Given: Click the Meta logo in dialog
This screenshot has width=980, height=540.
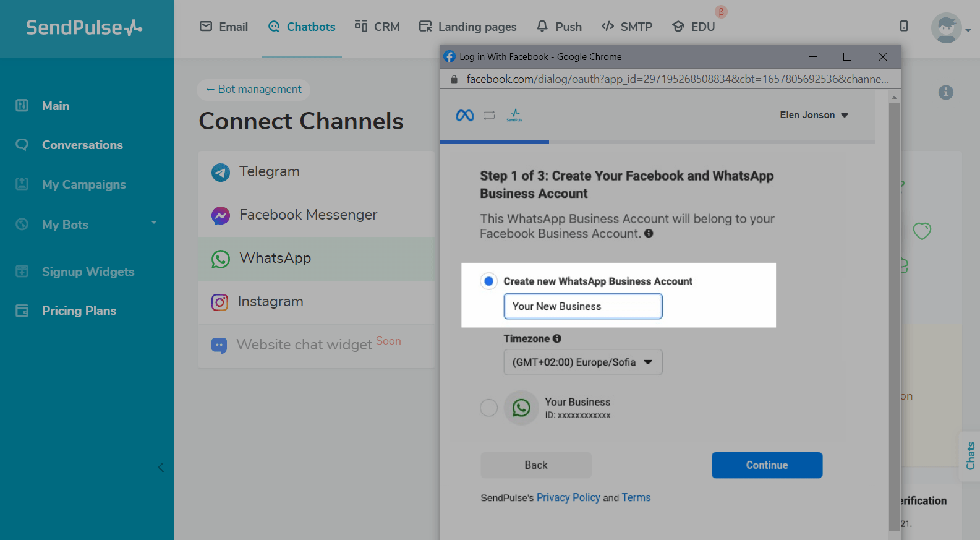Looking at the screenshot, I should pyautogui.click(x=465, y=115).
